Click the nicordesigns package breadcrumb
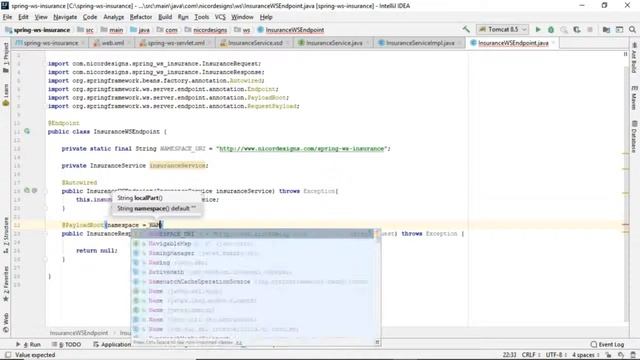640x360 pixels. pyautogui.click(x=206, y=30)
